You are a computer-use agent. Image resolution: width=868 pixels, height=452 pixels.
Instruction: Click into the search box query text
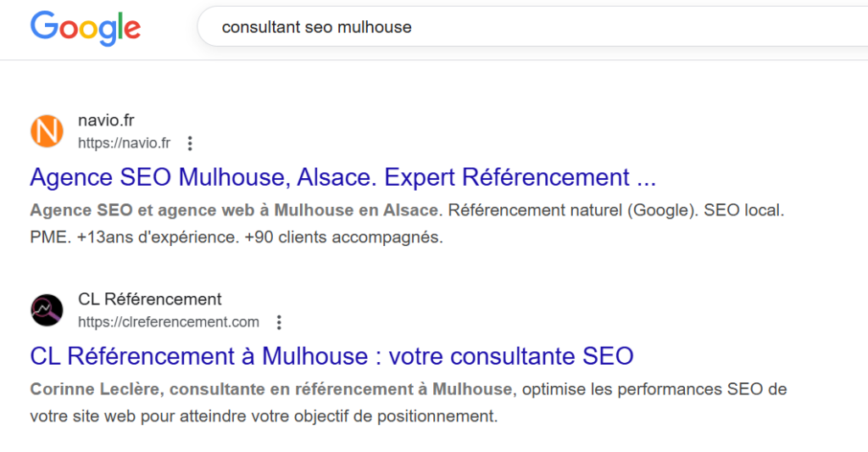coord(316,28)
